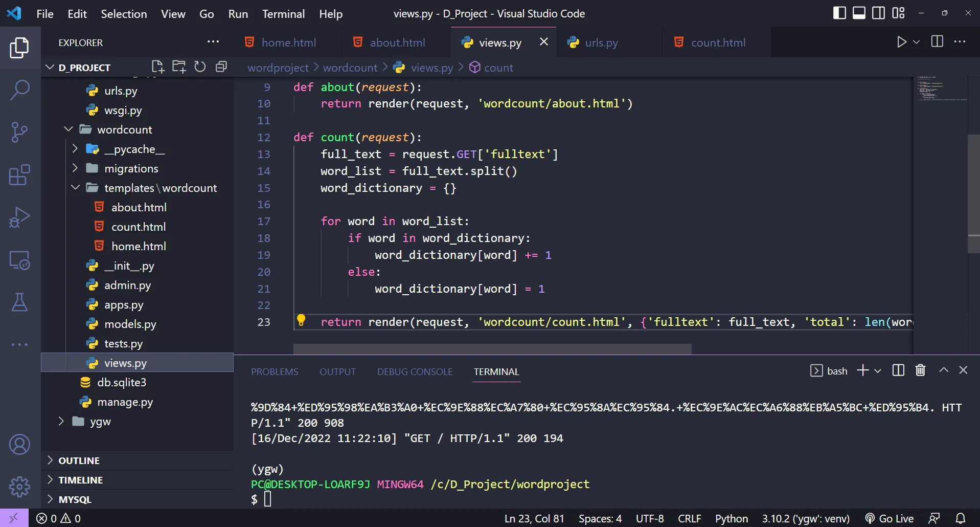Click Go Live in status bar
This screenshot has width=980, height=527.
889,518
